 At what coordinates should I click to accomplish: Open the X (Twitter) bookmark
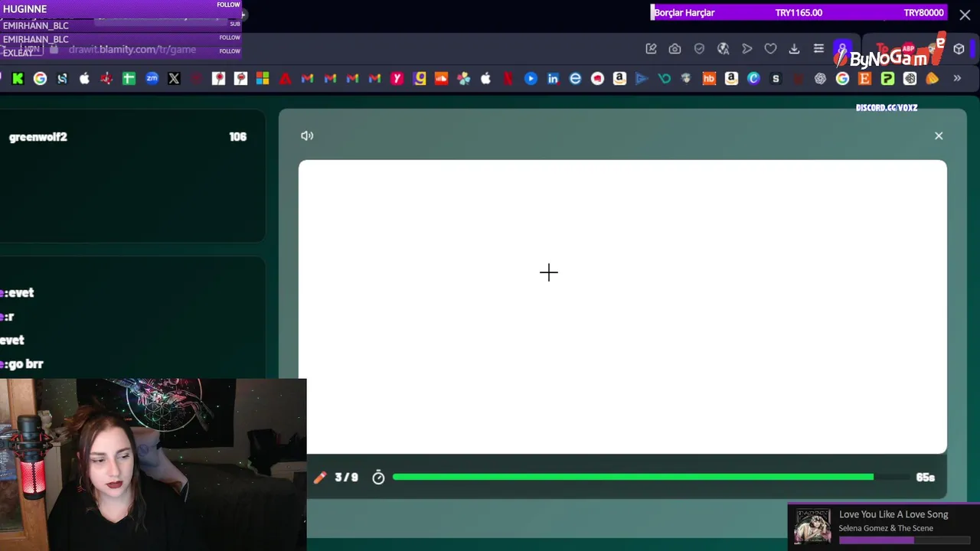[x=174, y=78]
